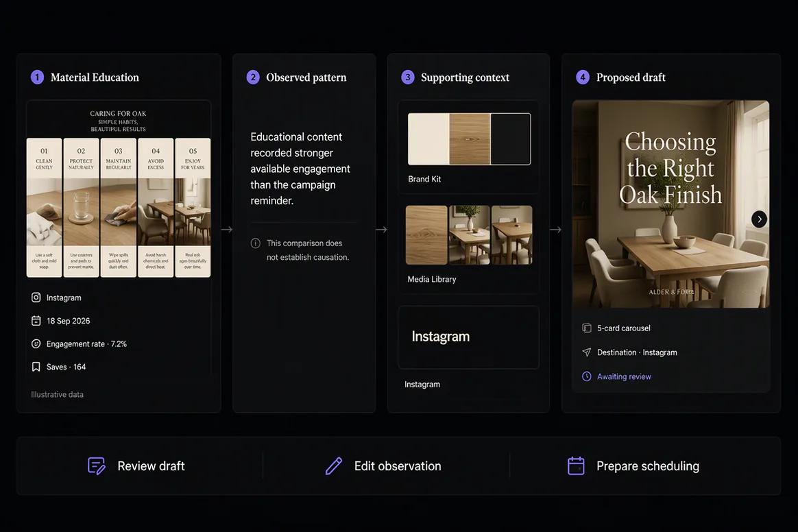Open card 01 Clean Gently
798x532 pixels.
click(x=45, y=208)
